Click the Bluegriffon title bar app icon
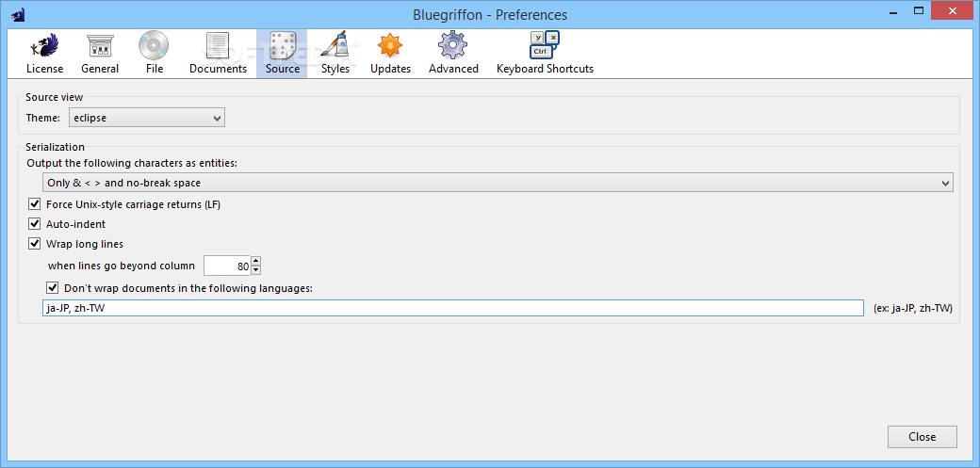 [18, 14]
